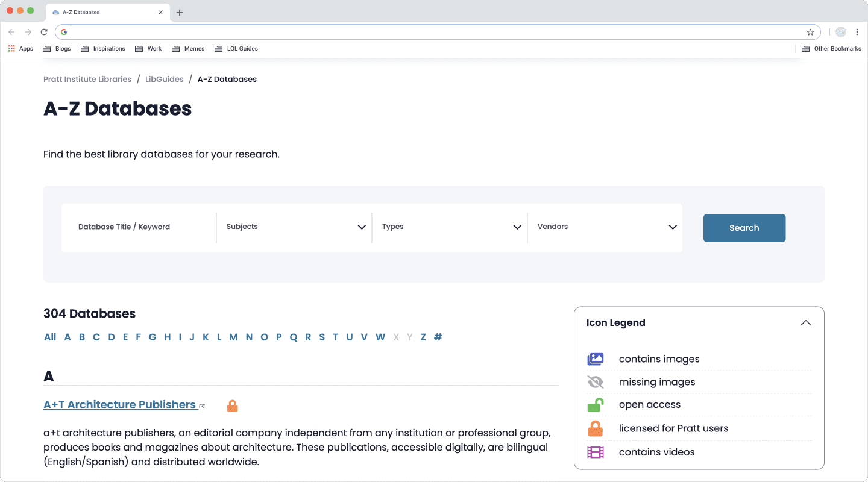Expand the Vendors dropdown
Viewport: 868px width, 482px height.
click(605, 227)
